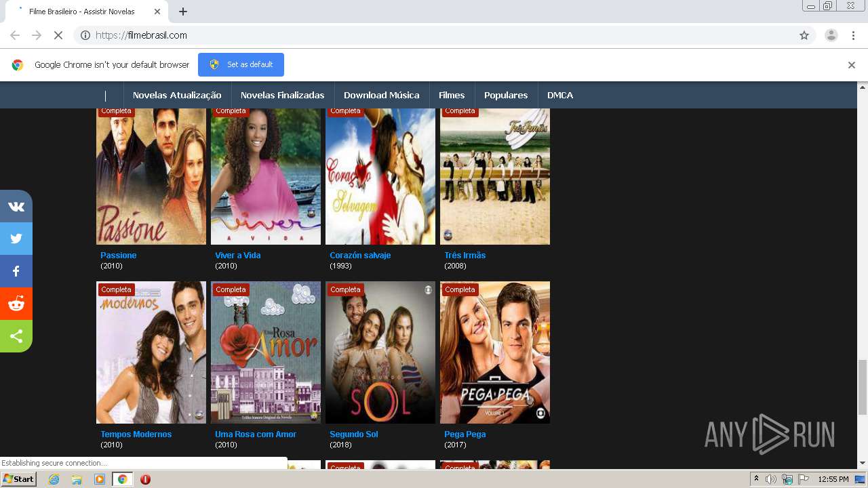The width and height of the screenshot is (868, 488).
Task: Click page vertical scrollbar thumb
Action: pos(863,387)
